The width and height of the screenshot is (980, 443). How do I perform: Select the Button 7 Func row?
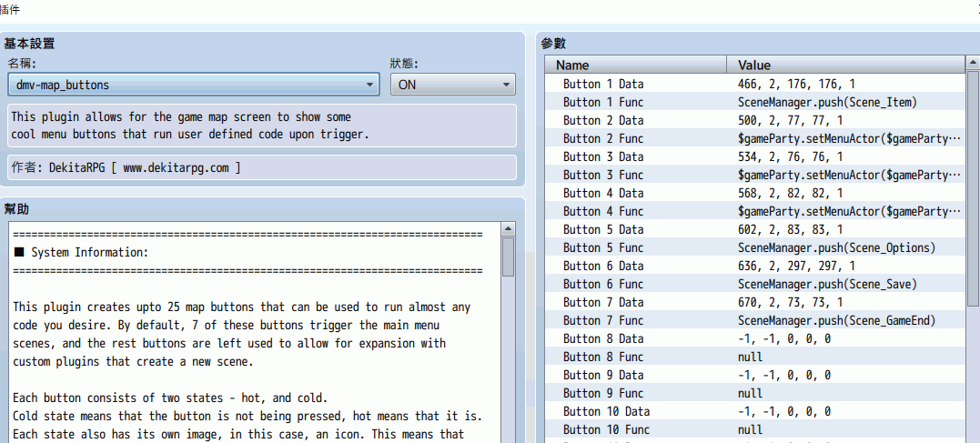click(x=755, y=320)
